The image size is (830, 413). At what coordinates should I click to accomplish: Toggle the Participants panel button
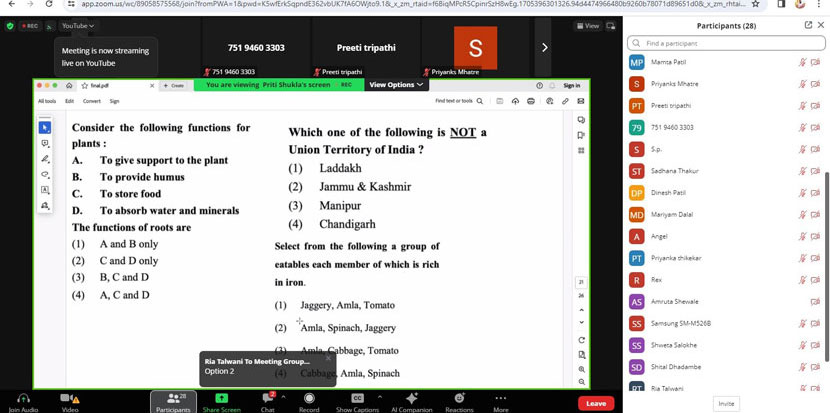click(x=173, y=402)
